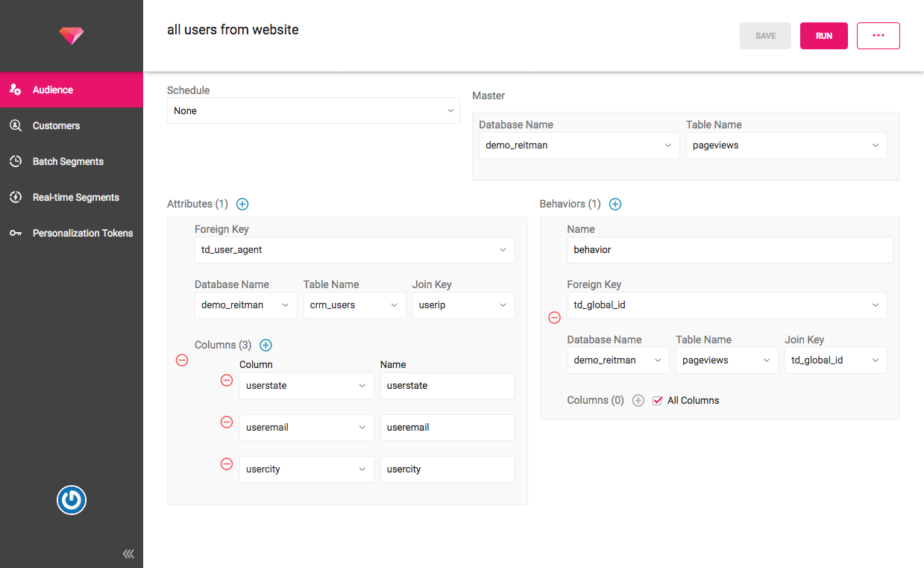Open Personalization Tokens page
This screenshot has width=924, height=568.
pyautogui.click(x=82, y=233)
